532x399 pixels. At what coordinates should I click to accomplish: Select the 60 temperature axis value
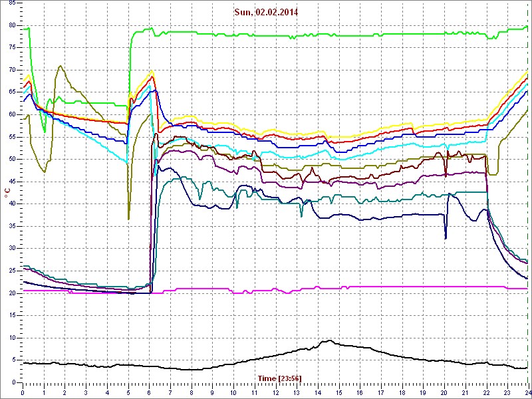[x=11, y=114]
